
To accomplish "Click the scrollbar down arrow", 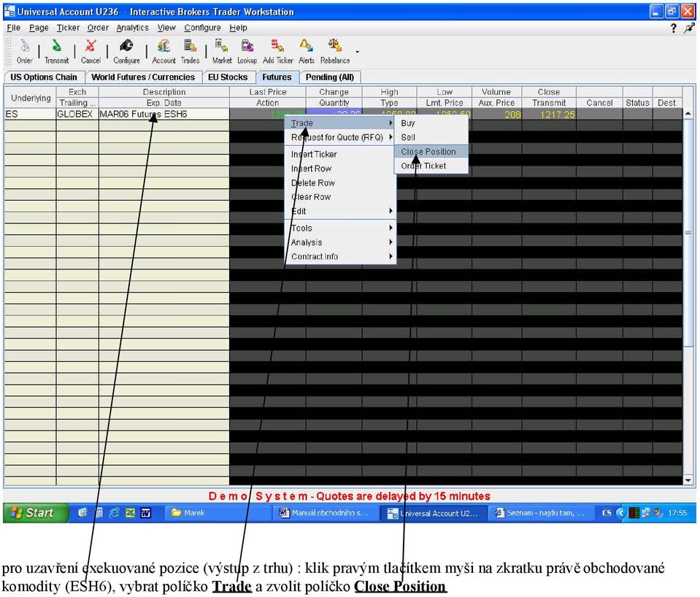I will [x=688, y=479].
